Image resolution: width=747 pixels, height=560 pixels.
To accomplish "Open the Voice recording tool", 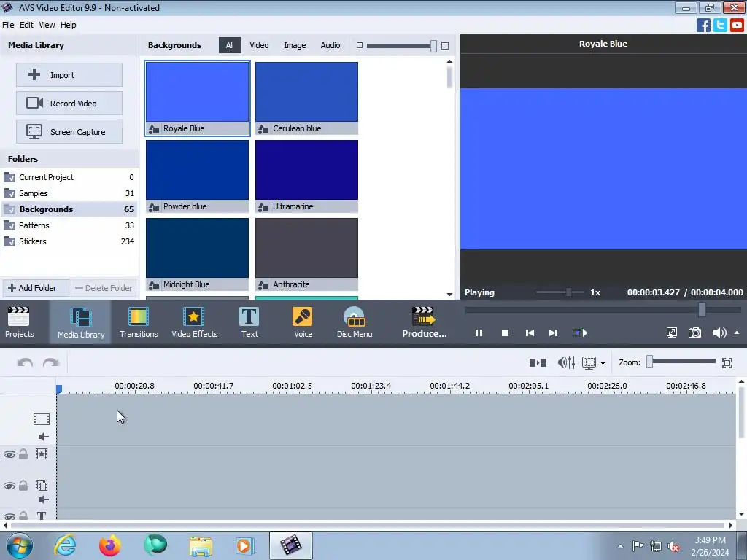I will click(303, 322).
